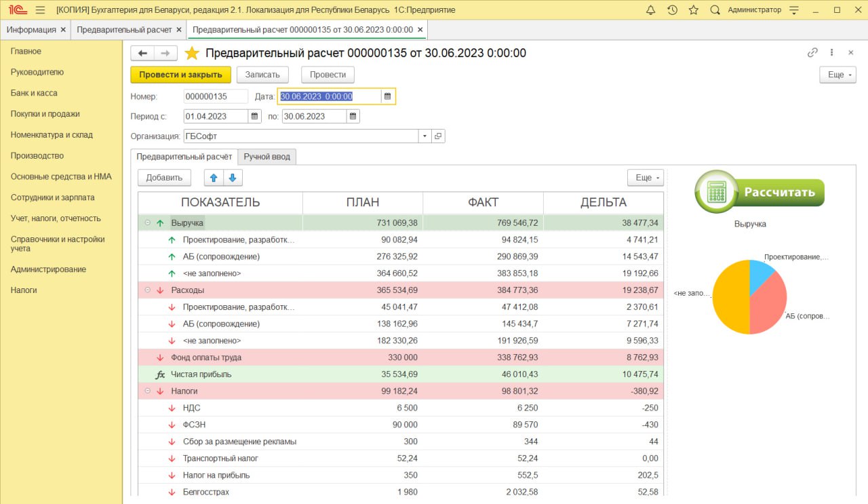Open global search magnifier icon
This screenshot has height=504, width=868.
pyautogui.click(x=715, y=10)
